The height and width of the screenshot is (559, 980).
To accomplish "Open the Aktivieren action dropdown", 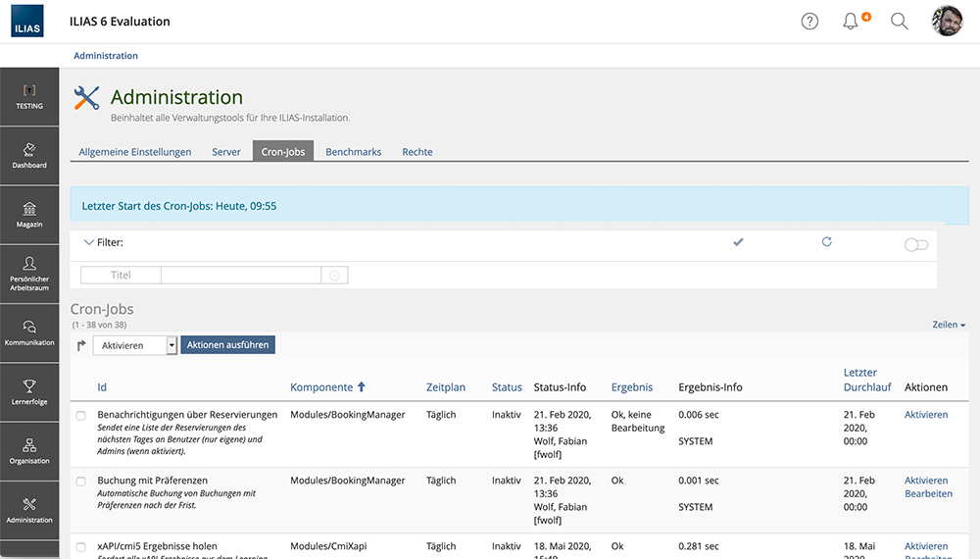I will point(135,345).
